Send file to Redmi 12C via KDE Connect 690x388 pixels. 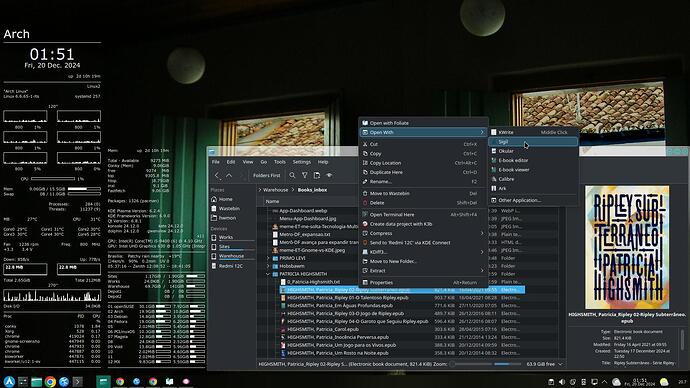pos(423,242)
